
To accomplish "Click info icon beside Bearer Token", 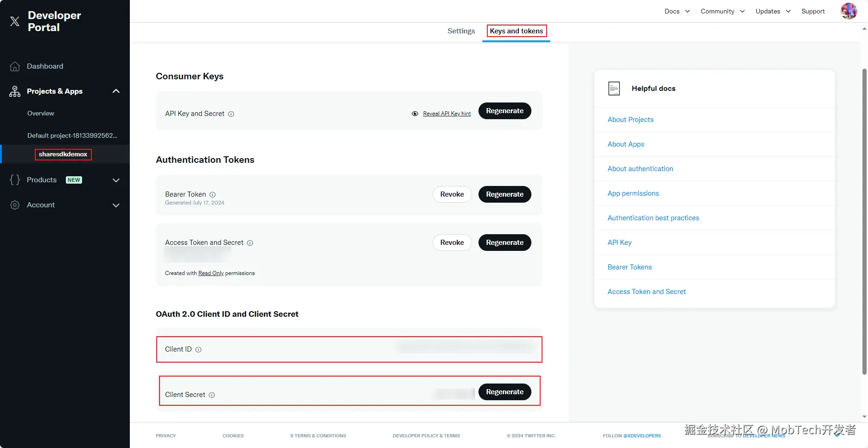I will [x=212, y=195].
